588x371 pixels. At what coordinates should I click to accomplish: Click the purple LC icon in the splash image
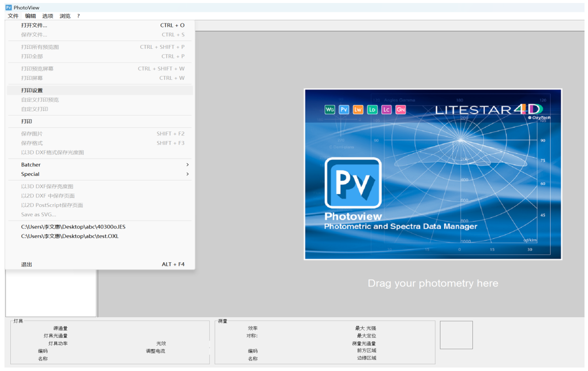click(387, 110)
